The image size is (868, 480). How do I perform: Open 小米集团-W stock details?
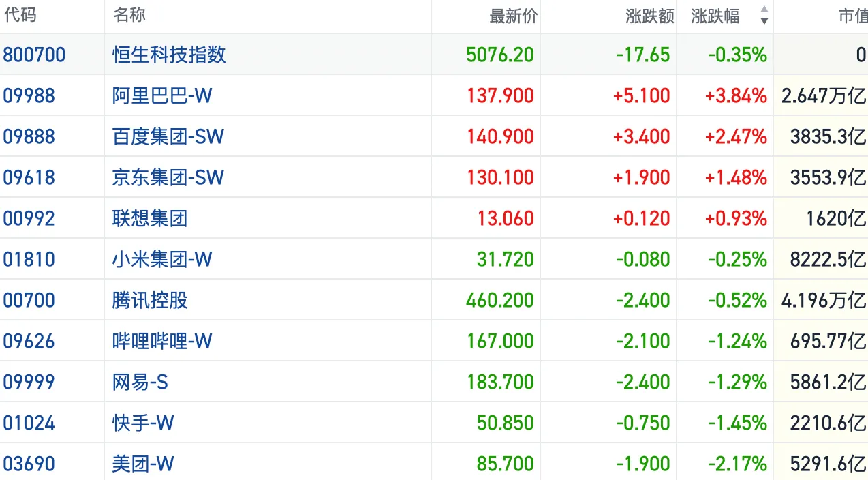coord(162,259)
